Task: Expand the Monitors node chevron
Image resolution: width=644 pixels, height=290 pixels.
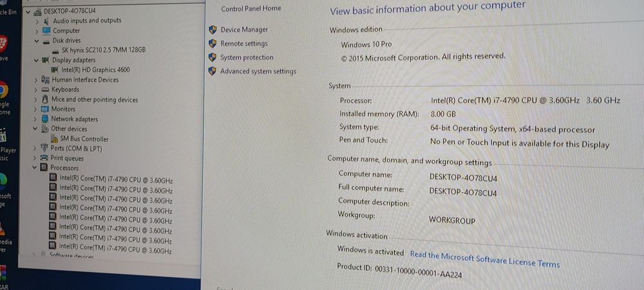Action: click(x=35, y=110)
